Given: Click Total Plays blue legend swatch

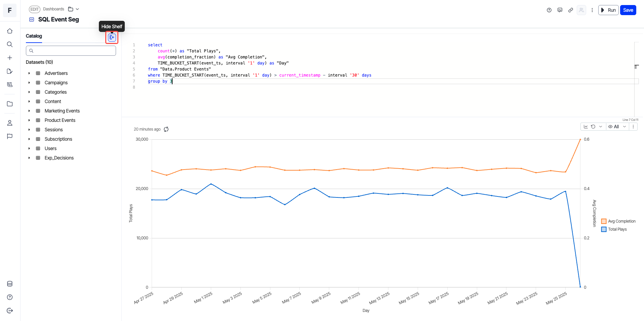Looking at the screenshot, I should pos(604,229).
